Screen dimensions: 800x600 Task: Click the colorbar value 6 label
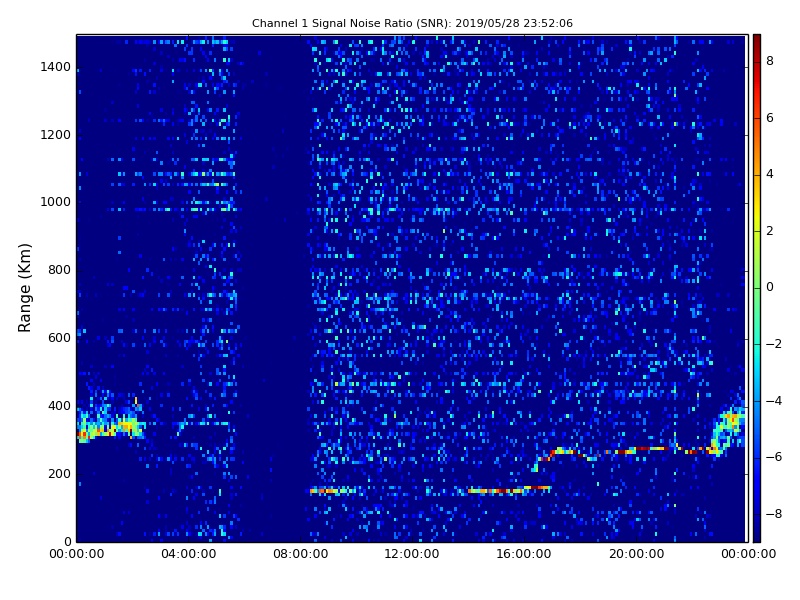click(770, 118)
